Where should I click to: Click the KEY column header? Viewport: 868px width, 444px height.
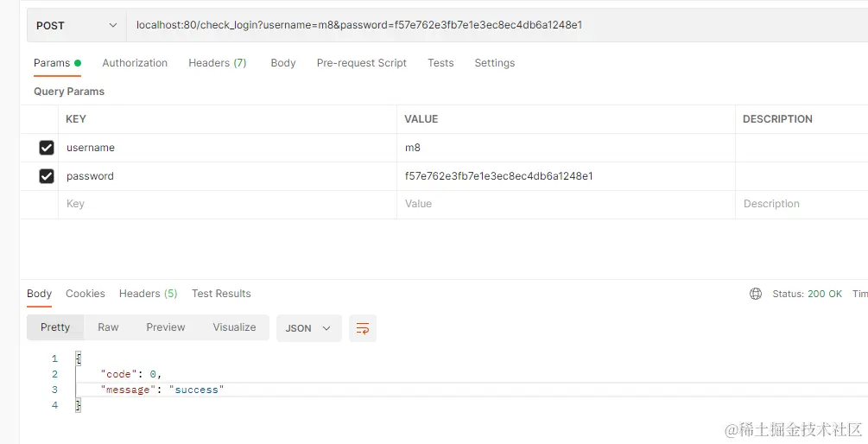coord(76,119)
